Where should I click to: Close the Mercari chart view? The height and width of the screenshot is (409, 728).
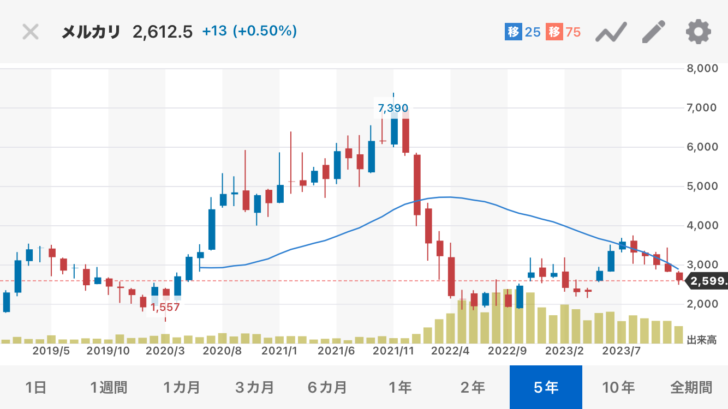pyautogui.click(x=31, y=31)
